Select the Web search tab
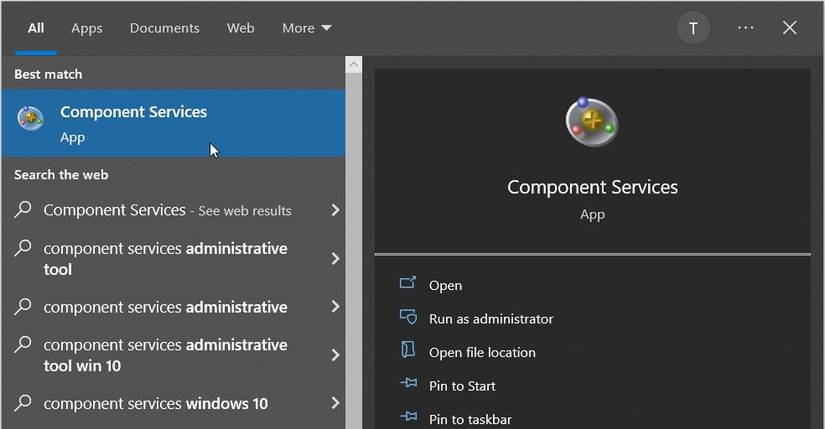The height and width of the screenshot is (429, 825). pyautogui.click(x=240, y=28)
